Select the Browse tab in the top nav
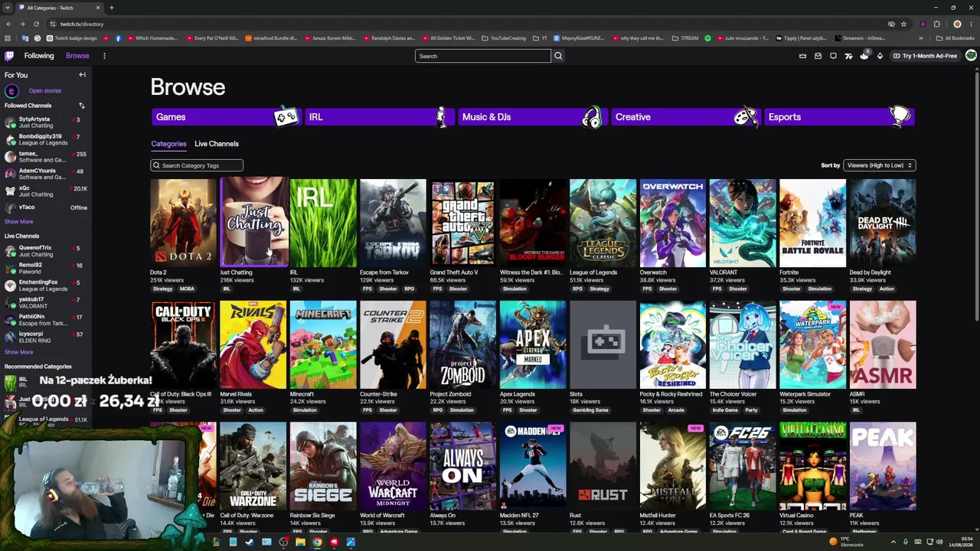This screenshot has height=551, width=980. 77,56
